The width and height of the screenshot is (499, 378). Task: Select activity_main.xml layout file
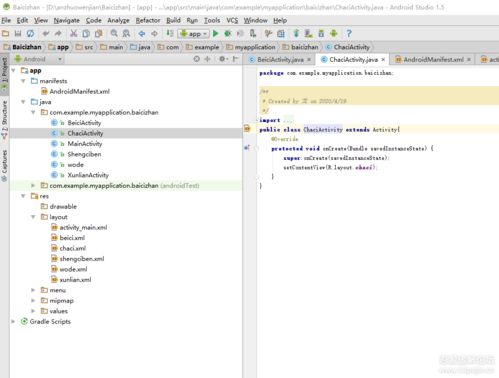[83, 227]
